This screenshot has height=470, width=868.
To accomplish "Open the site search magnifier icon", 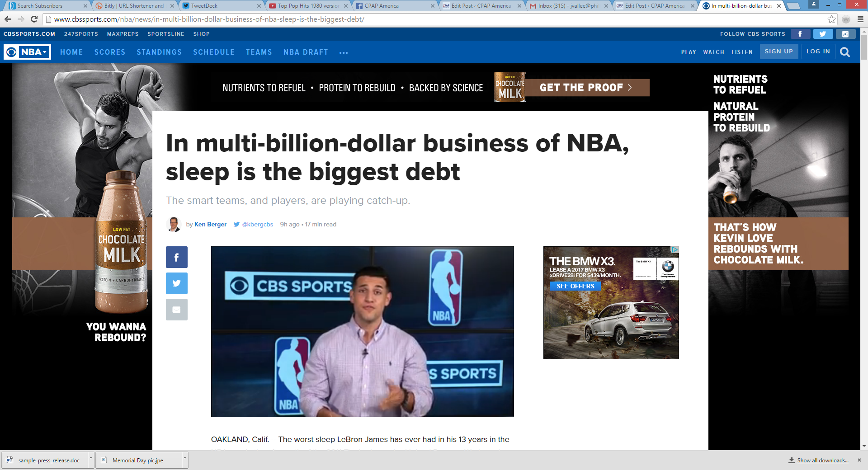I will click(x=844, y=52).
